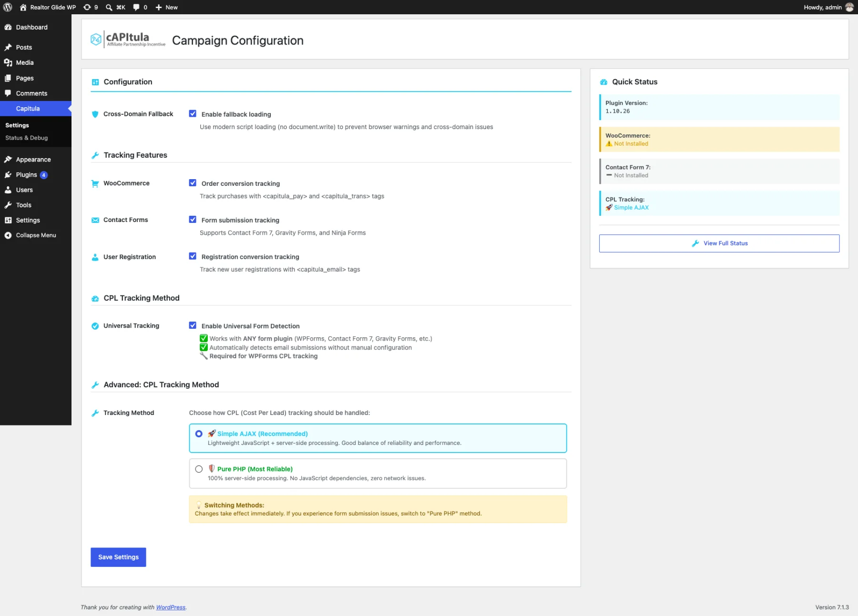Click the Comments icon in sidebar
This screenshot has width=858, height=616.
coord(8,93)
